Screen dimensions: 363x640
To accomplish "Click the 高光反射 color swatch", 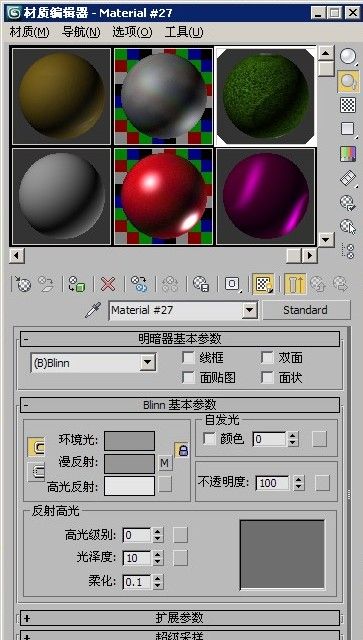I will (x=129, y=486).
